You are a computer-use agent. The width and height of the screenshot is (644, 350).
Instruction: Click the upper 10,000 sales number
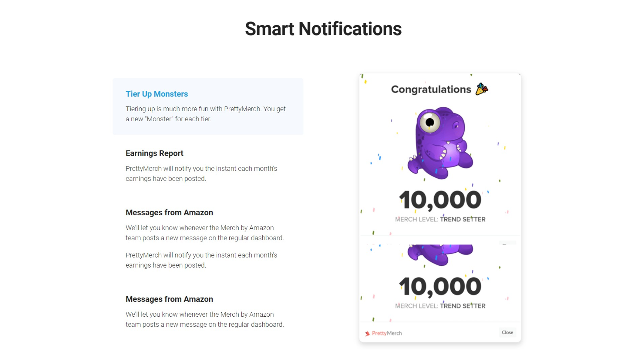click(440, 200)
